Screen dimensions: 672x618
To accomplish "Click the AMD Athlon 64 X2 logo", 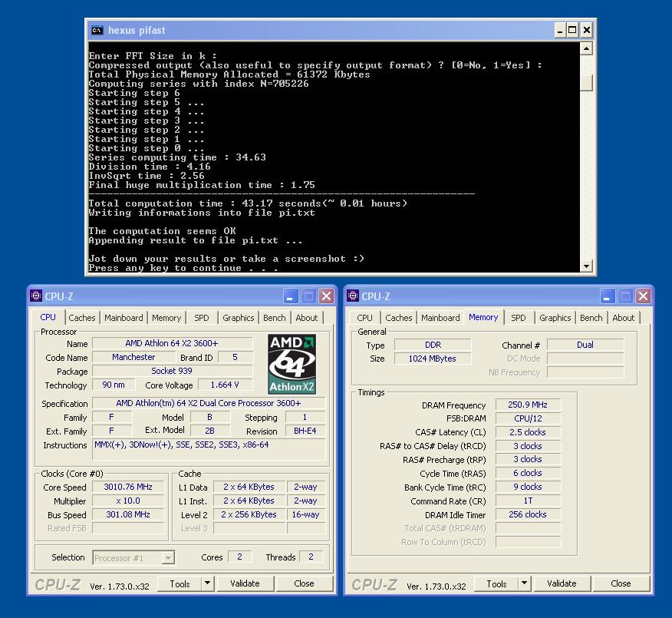I will point(292,364).
